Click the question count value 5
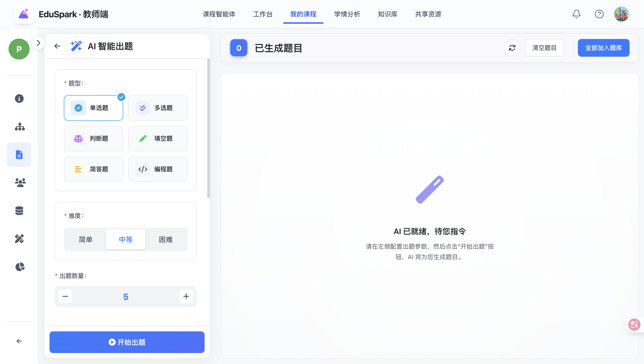This screenshot has width=644, height=364. pos(126,297)
